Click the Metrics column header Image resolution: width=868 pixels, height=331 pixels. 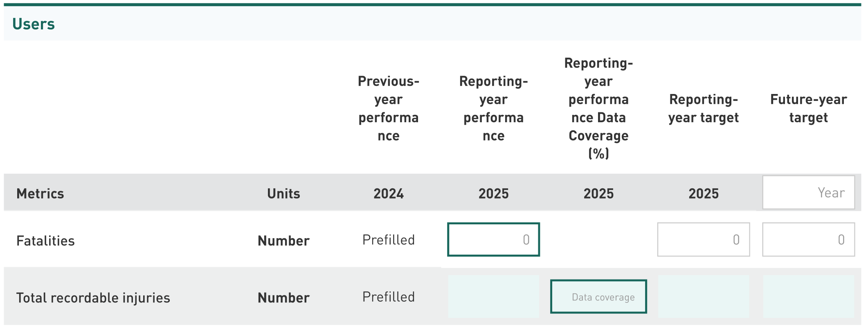(x=40, y=193)
